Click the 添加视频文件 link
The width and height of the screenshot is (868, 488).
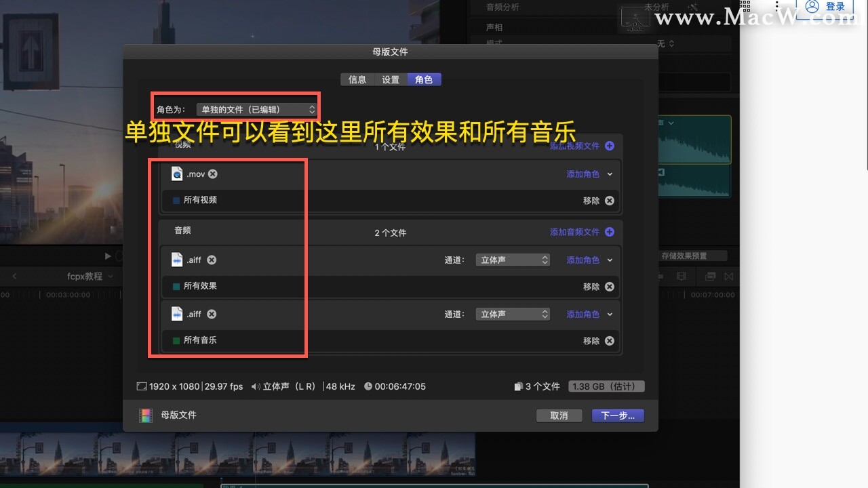575,146
